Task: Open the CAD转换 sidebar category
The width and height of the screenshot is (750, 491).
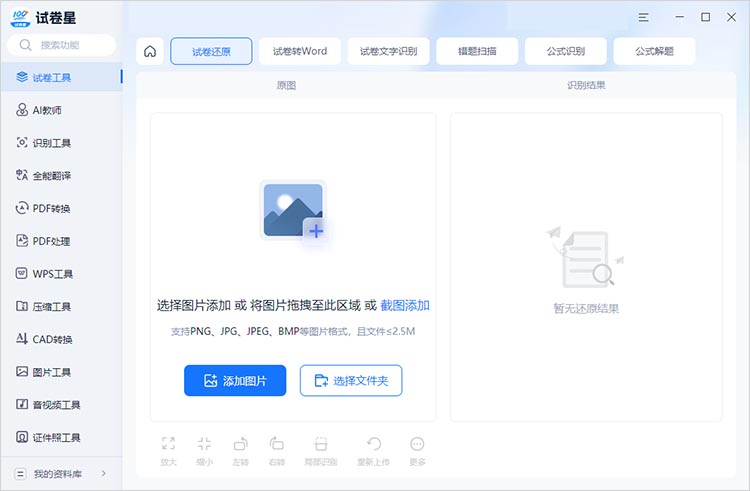Action: [61, 339]
